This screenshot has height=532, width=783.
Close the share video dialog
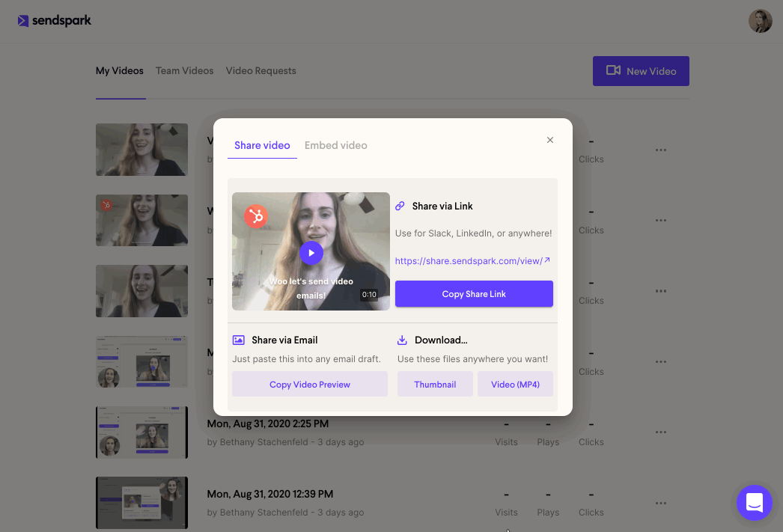click(x=549, y=140)
